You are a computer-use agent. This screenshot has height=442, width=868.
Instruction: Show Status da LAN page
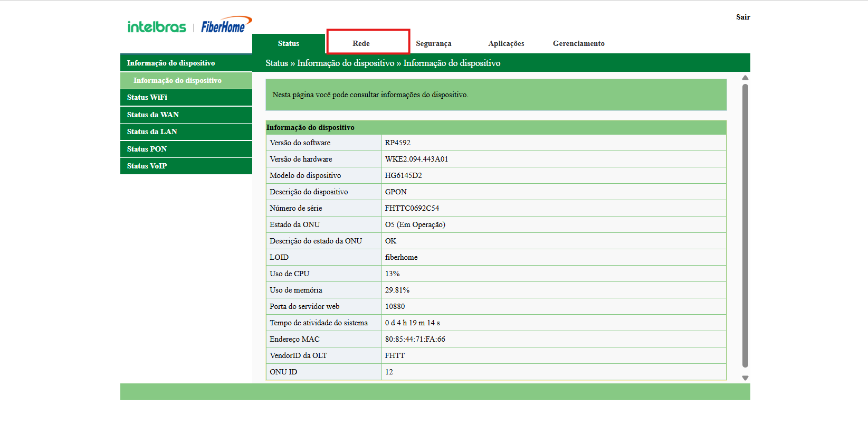point(152,131)
